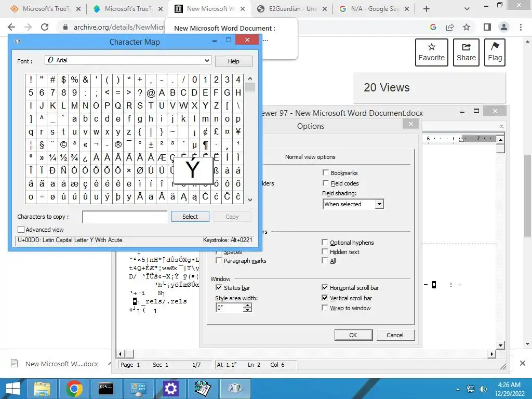Check the Bookmarks option
Screen dimensions: 532x399
326,172
